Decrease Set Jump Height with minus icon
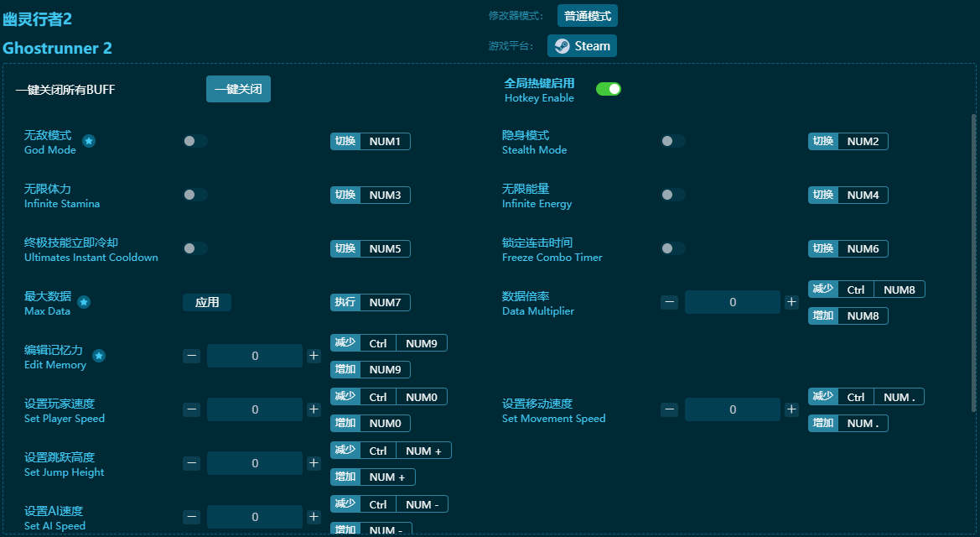The image size is (980, 537). point(192,463)
